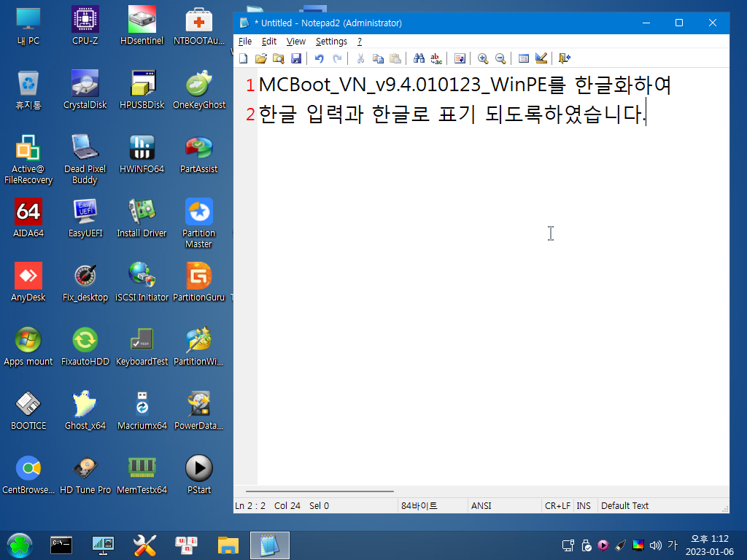Click the Copy toolbar icon

[378, 58]
